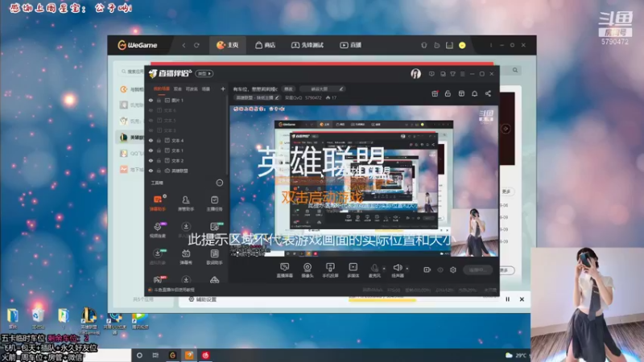This screenshot has width=644, height=362.
Task: Click WeGame refresh arrow
Action: pyautogui.click(x=196, y=45)
